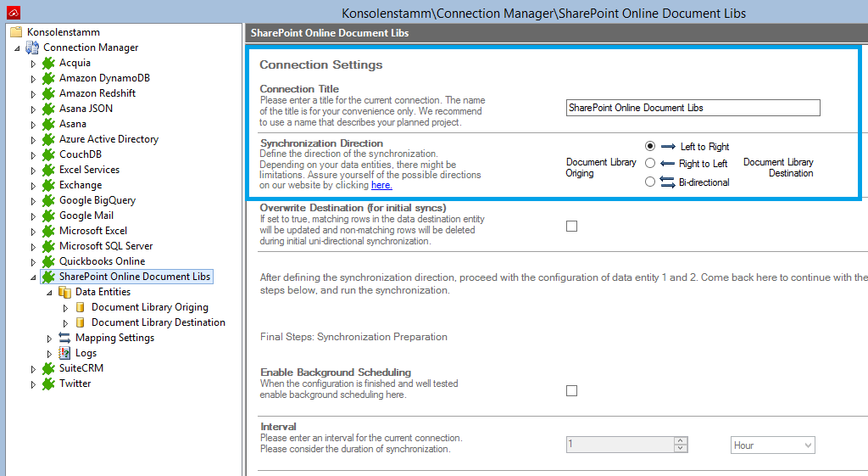This screenshot has height=476, width=868.
Task: Click the Logs icon in tree
Action: (64, 353)
